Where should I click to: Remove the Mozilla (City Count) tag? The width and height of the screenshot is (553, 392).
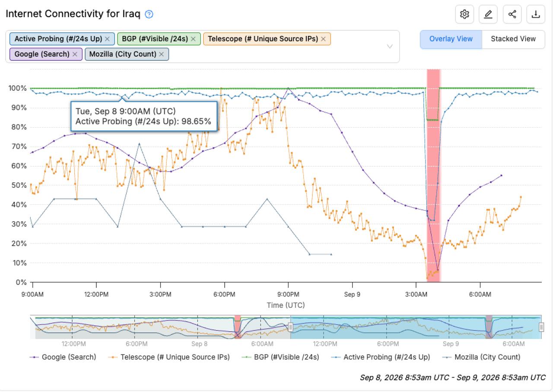[161, 54]
